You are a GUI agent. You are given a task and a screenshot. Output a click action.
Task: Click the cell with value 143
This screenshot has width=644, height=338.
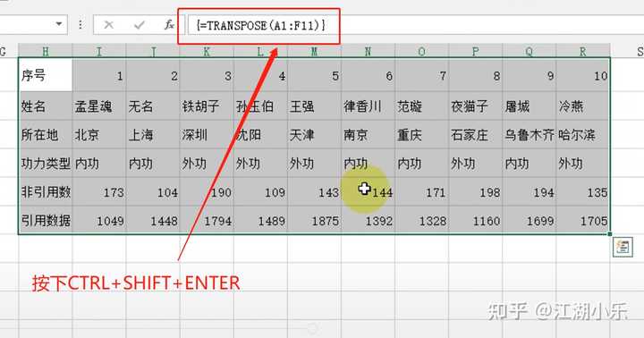click(x=314, y=191)
